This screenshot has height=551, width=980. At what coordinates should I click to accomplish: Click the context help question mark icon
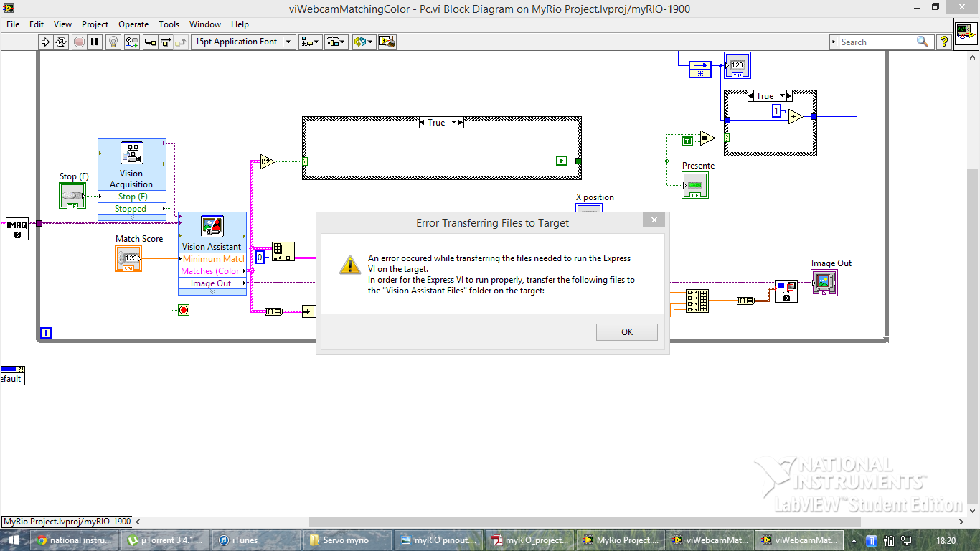(x=944, y=42)
